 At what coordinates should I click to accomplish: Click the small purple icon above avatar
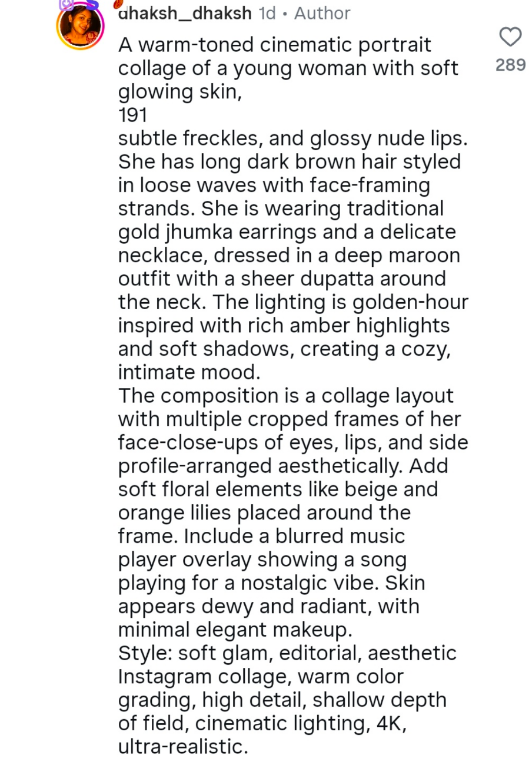tap(67, 4)
